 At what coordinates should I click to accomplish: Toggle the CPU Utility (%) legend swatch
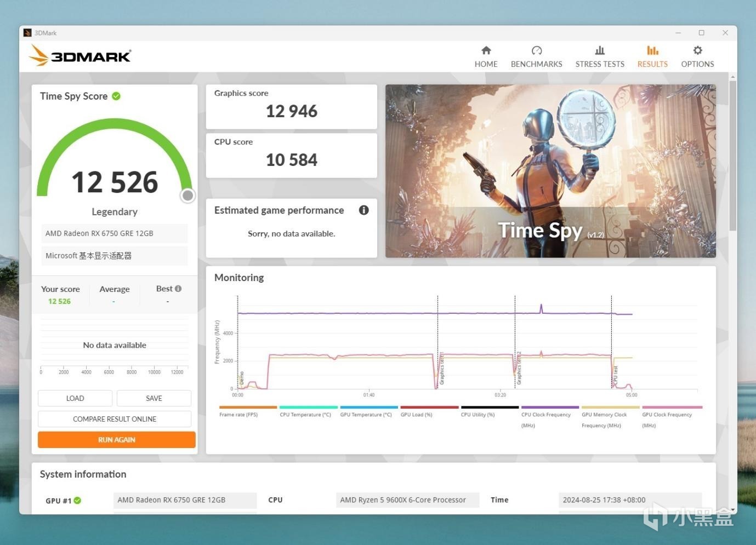[490, 408]
